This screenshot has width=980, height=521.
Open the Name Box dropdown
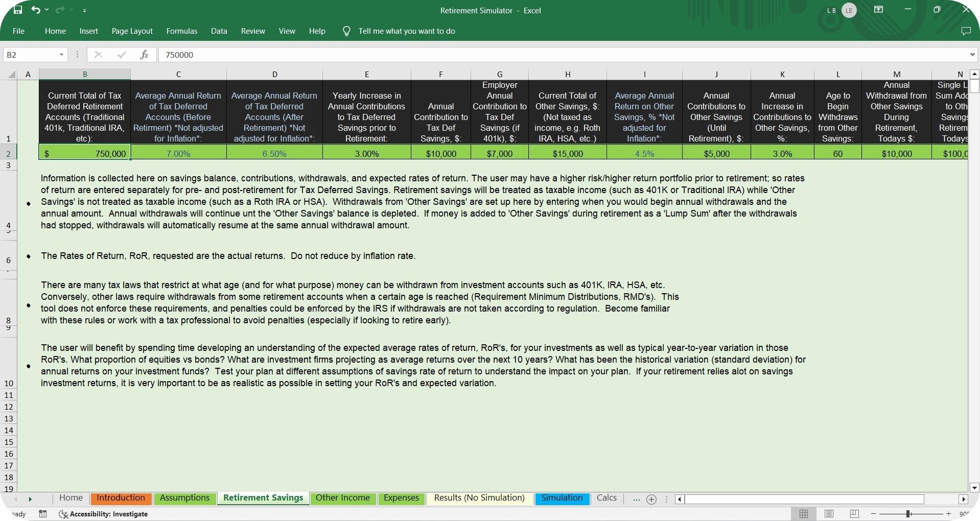pos(61,54)
